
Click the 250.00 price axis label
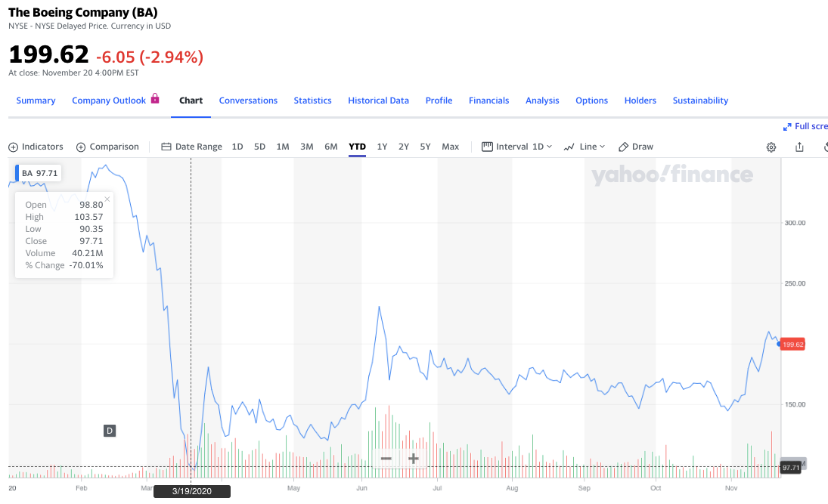(x=795, y=283)
